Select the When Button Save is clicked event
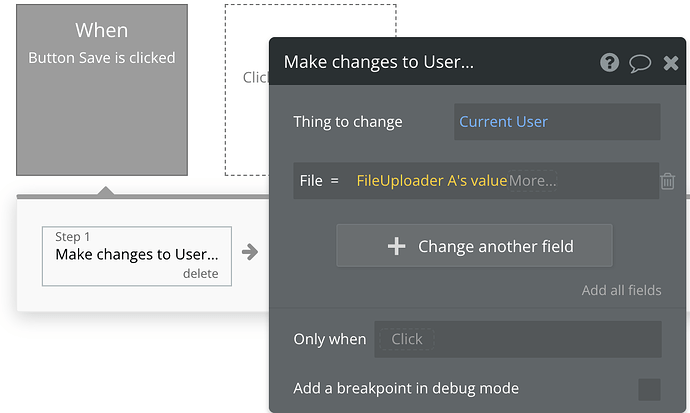This screenshot has height=413, width=690. click(x=101, y=90)
